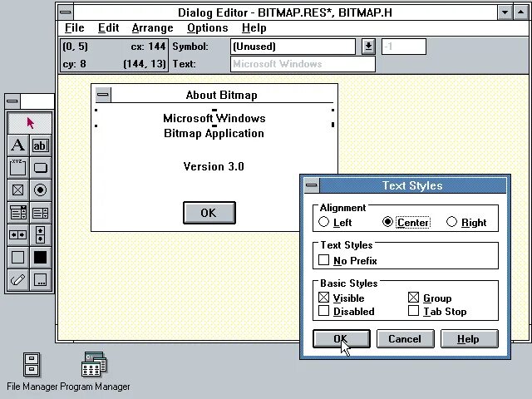Screen dimensions: 532x399
Task: Select 'Bitmap Application' text control
Action: (x=214, y=133)
